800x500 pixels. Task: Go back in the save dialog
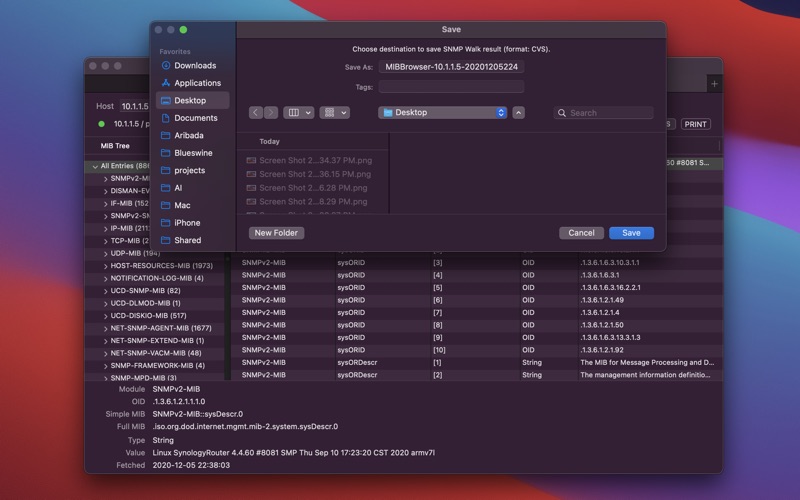(256, 113)
